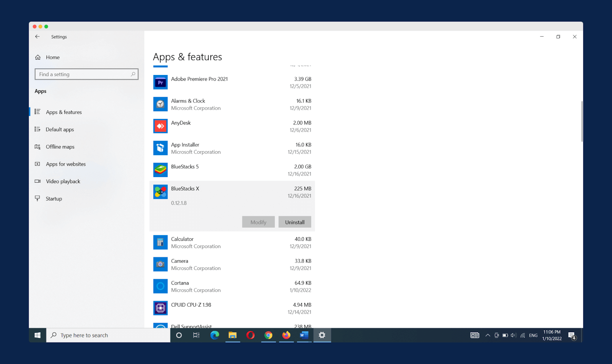Click the Modify button for BlueStacks X
Viewport: 612px width, 364px height.
(258, 222)
